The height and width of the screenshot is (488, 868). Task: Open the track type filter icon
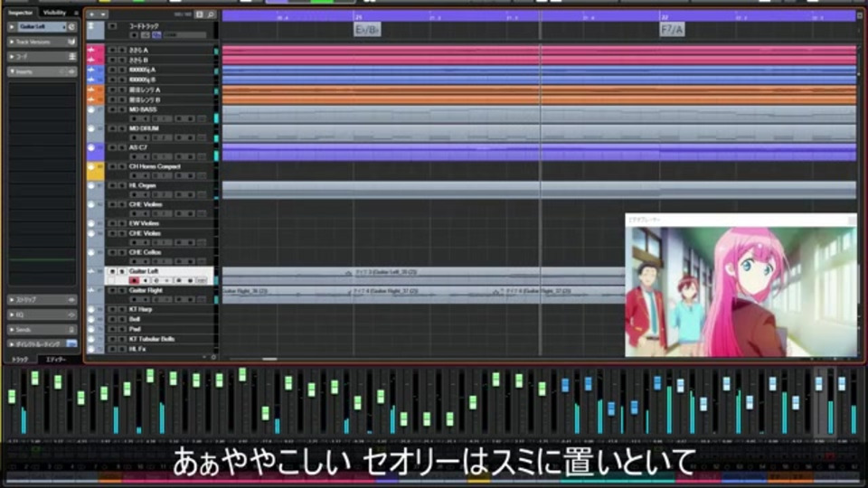click(199, 14)
